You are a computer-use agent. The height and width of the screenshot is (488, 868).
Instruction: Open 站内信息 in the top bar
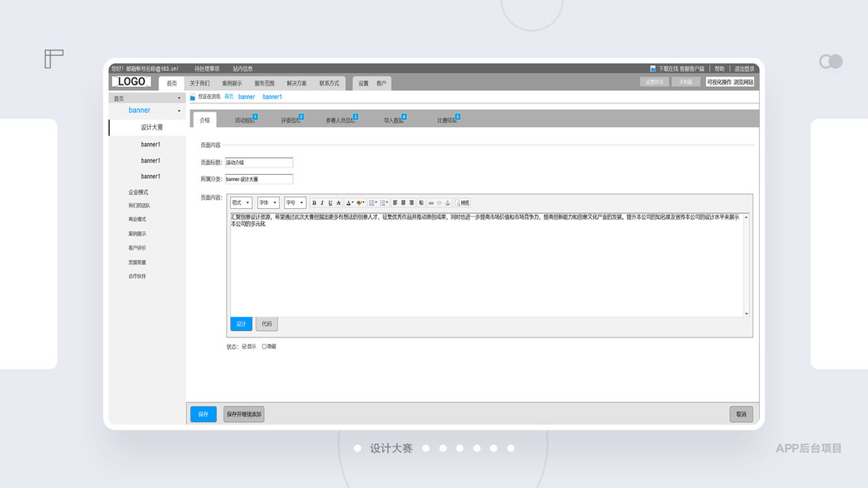(242, 68)
